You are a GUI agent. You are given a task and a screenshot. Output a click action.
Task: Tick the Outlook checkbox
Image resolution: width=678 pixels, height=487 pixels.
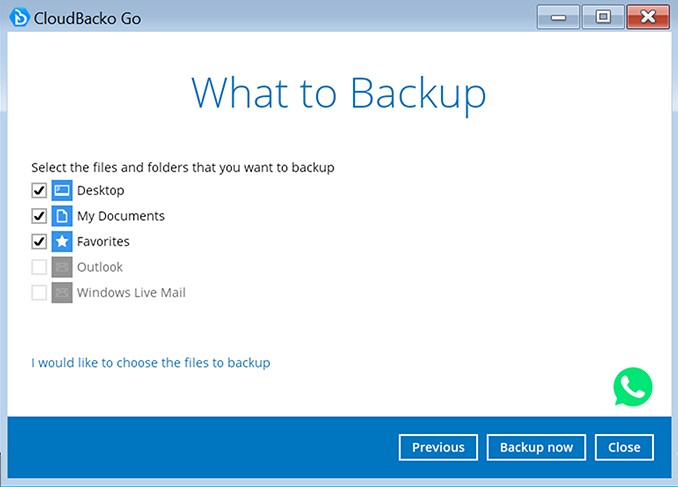(39, 267)
